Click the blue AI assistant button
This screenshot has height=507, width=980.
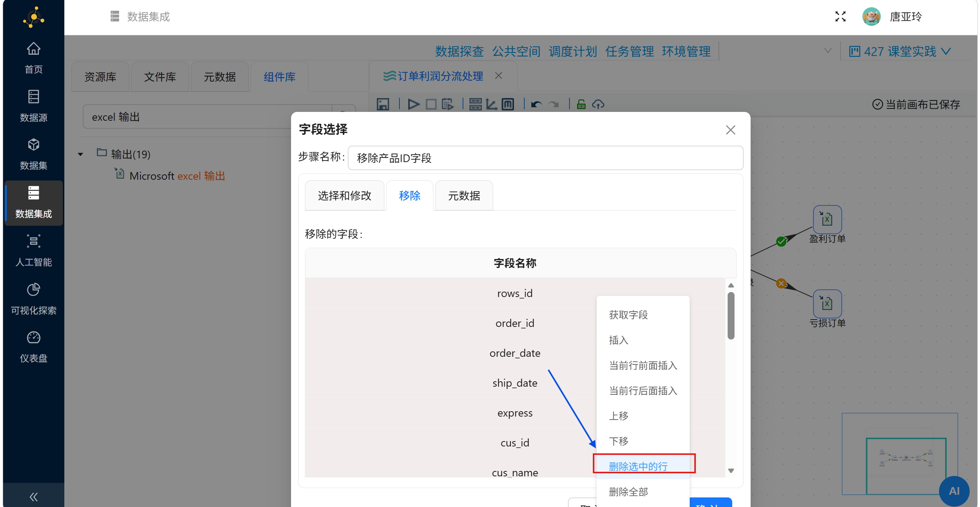pos(954,491)
